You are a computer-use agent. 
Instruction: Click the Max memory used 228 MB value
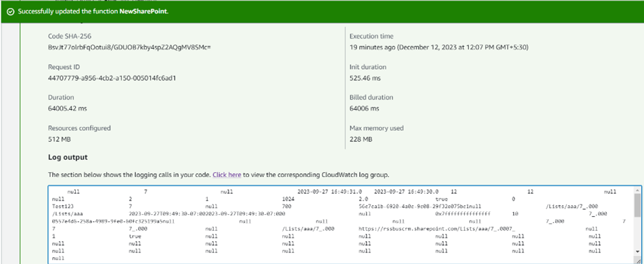tap(361, 139)
